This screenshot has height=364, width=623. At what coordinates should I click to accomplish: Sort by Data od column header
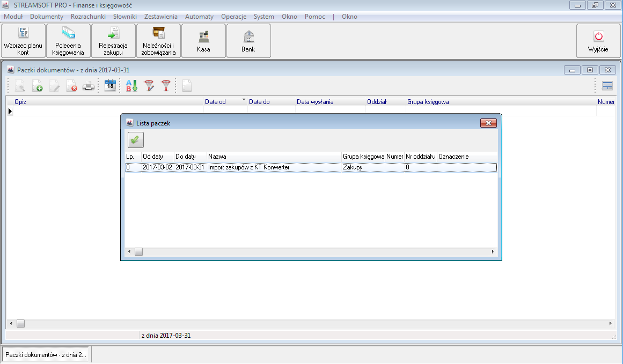(x=216, y=102)
